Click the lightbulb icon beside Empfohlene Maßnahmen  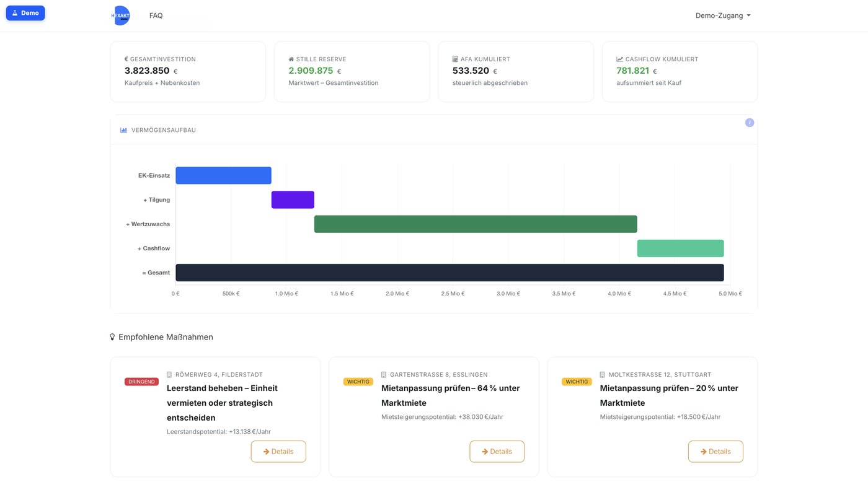coord(112,337)
